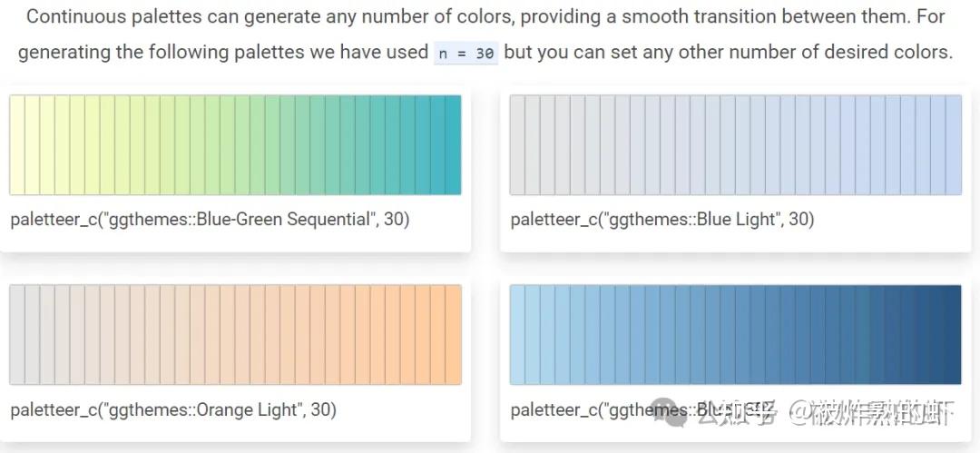
Task: Pick rightmost pale blue Blue Light swatch
Action: pos(954,144)
